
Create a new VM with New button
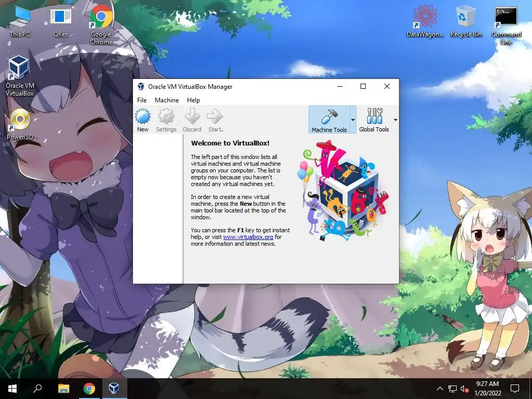pyautogui.click(x=142, y=120)
